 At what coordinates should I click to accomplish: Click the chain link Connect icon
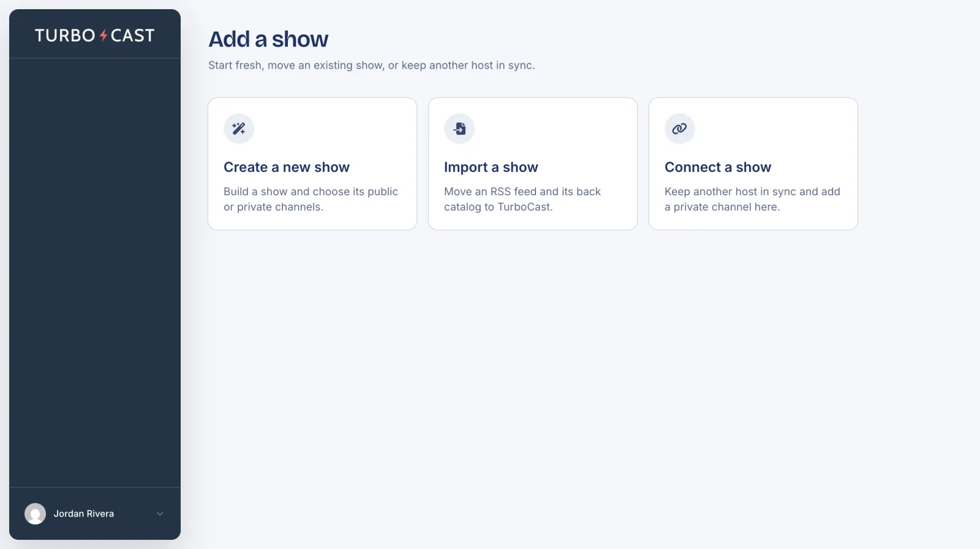pyautogui.click(x=680, y=129)
